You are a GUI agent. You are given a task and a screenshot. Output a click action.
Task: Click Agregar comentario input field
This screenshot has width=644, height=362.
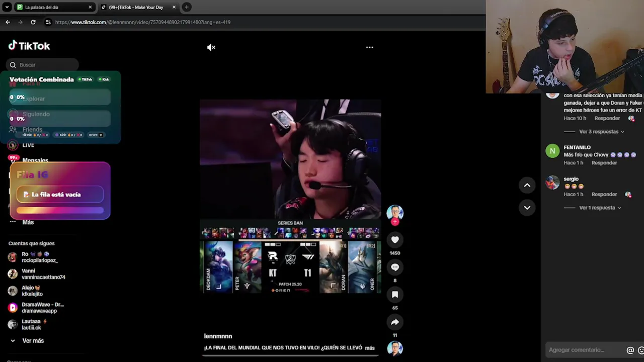coord(584,350)
